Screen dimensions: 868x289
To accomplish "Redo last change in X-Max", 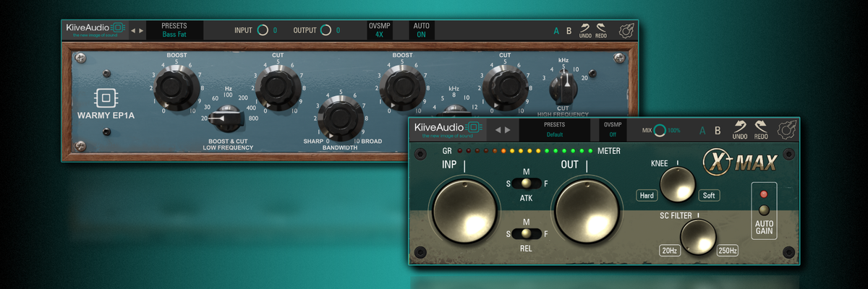I will click(x=761, y=130).
